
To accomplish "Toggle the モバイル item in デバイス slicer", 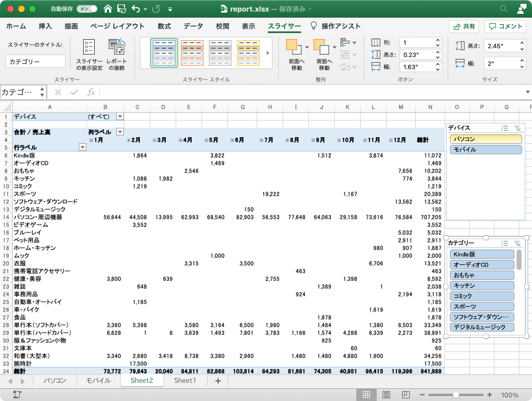I will click(x=486, y=150).
